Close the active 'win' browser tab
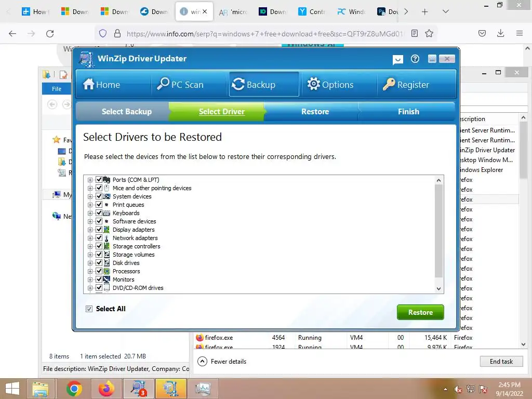 (x=205, y=11)
